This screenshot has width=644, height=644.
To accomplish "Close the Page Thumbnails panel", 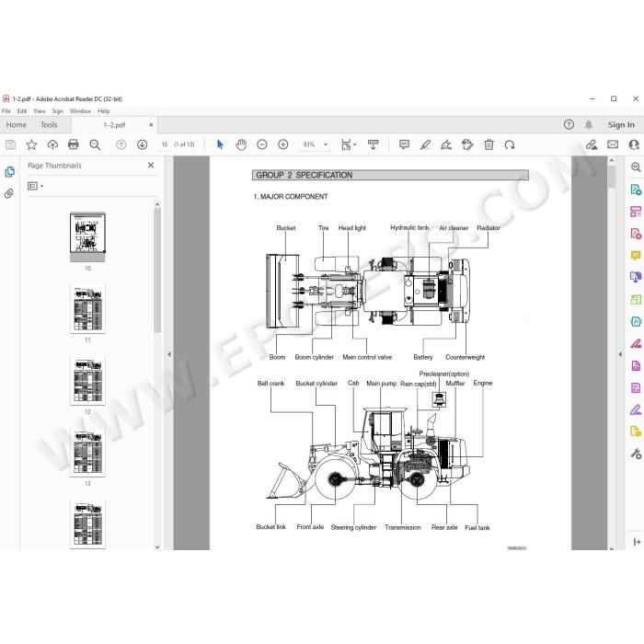I will 151,165.
